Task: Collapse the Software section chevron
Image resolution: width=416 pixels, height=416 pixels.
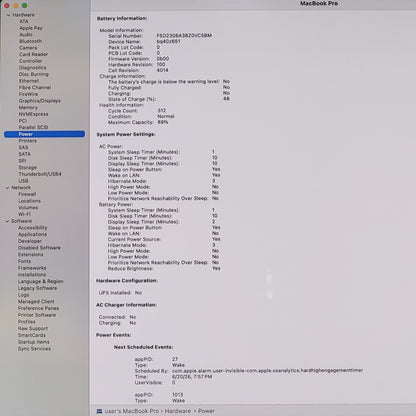Action: [7, 221]
